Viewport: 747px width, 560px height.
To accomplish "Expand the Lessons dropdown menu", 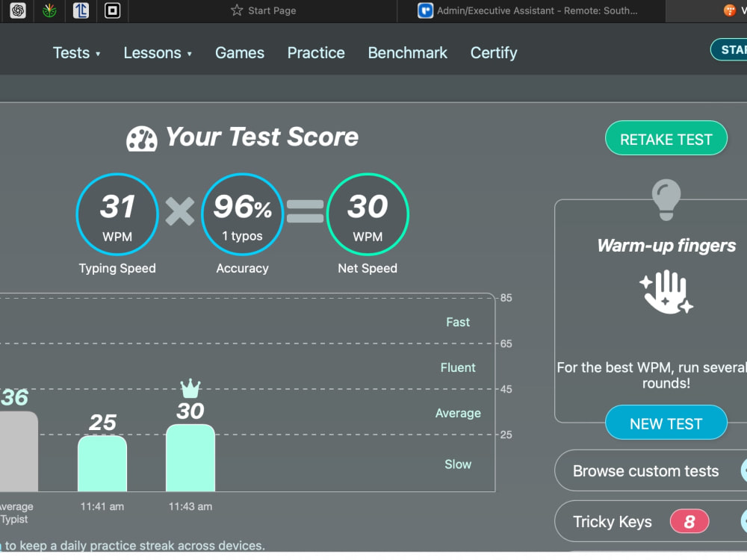I will [x=158, y=52].
